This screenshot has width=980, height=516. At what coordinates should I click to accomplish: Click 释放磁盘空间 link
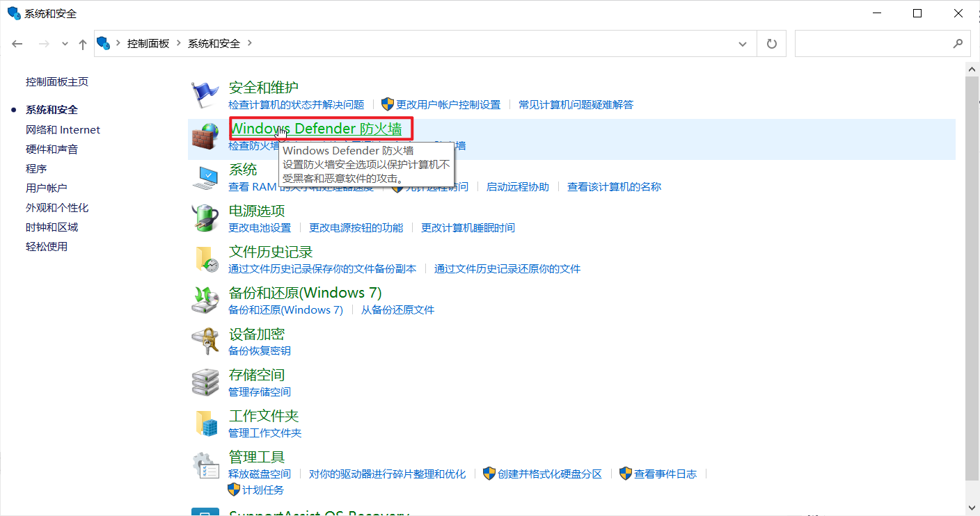click(260, 474)
